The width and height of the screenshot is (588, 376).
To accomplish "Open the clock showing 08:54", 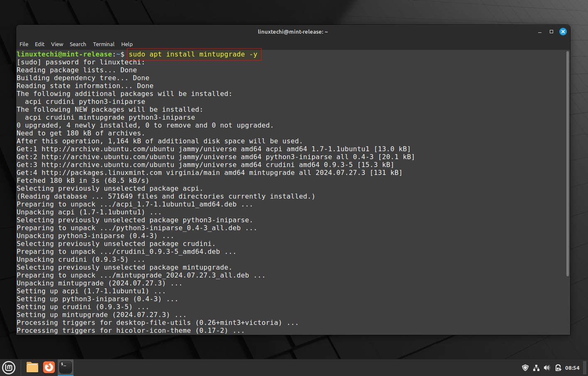I will pyautogui.click(x=572, y=368).
